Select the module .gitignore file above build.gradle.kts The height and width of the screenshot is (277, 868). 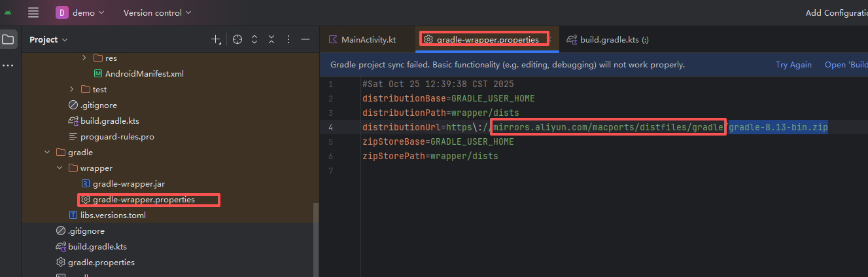tap(92, 105)
